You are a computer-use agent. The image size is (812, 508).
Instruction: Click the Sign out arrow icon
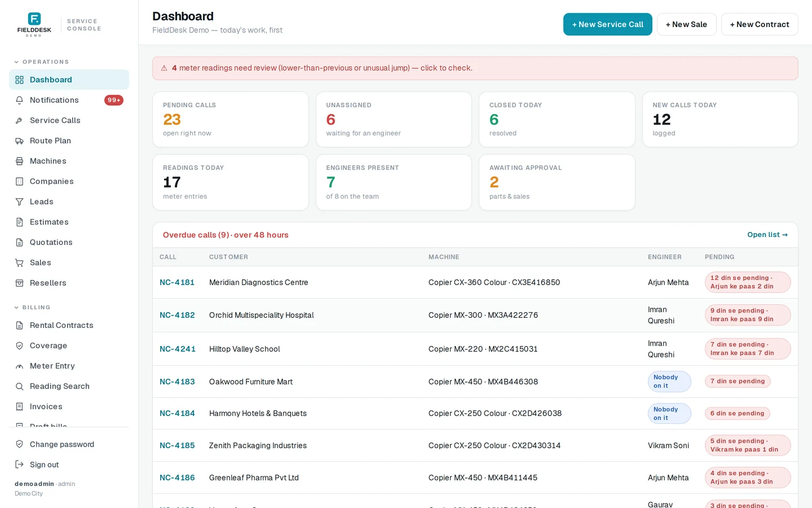tap(19, 465)
